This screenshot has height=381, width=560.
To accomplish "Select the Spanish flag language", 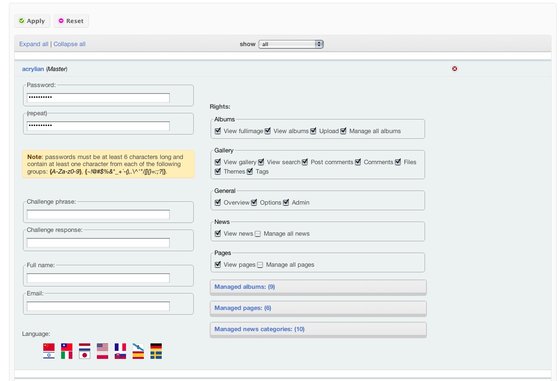I will point(138,355).
